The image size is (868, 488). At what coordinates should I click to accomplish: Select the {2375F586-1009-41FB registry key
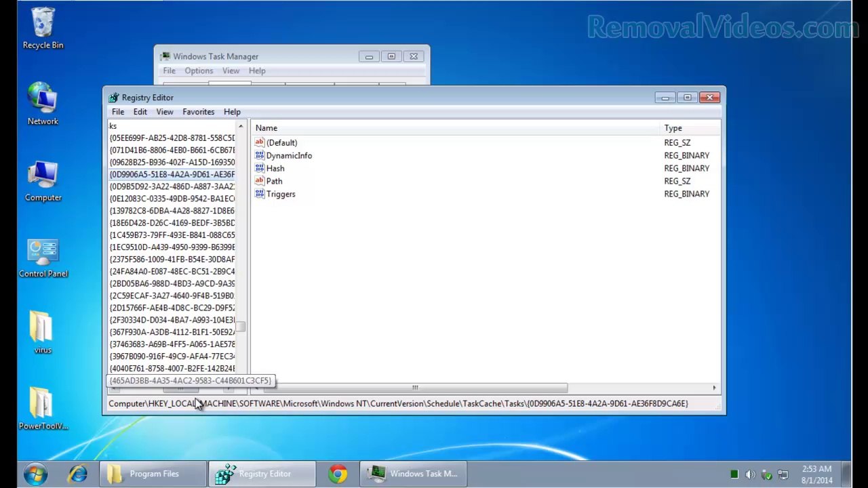(172, 259)
